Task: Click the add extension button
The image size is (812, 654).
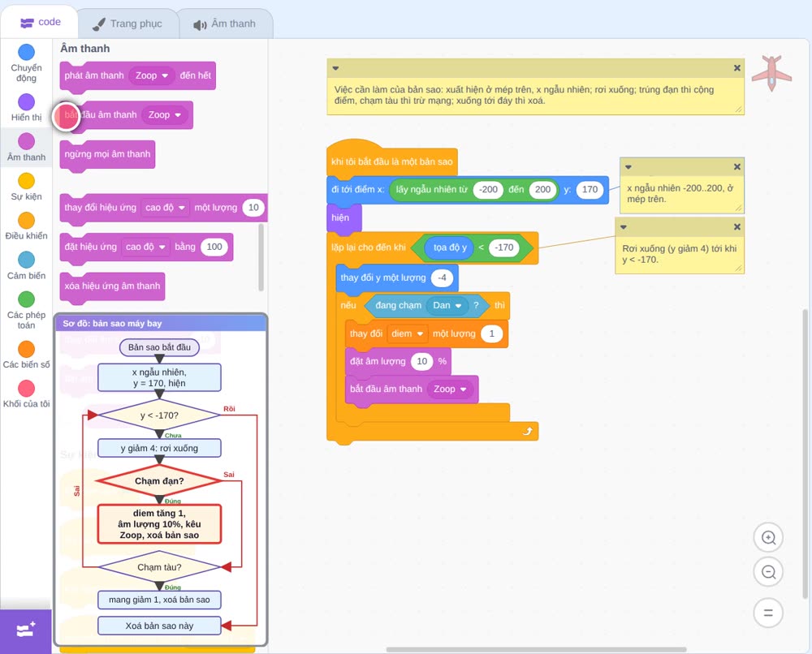Action: click(25, 630)
